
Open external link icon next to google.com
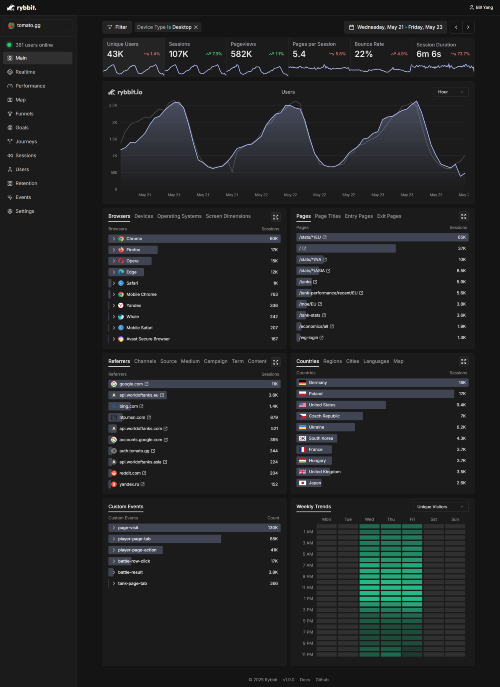[146, 384]
